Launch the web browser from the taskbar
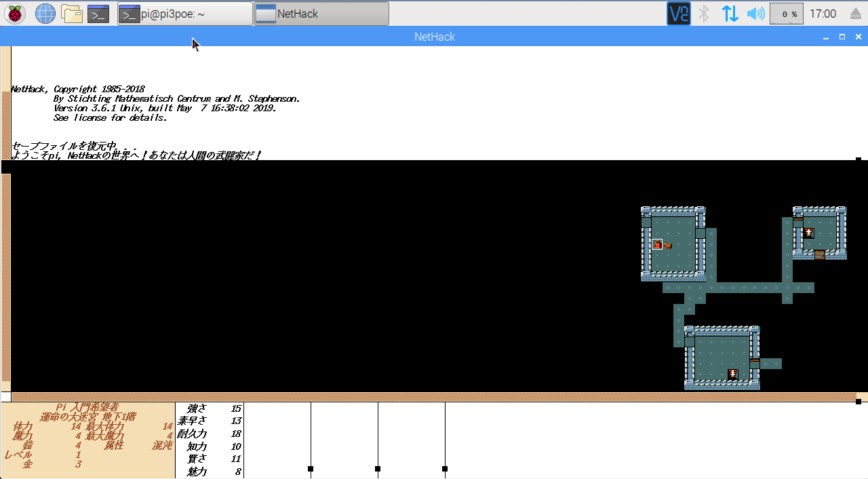This screenshot has width=868, height=479. coord(45,13)
